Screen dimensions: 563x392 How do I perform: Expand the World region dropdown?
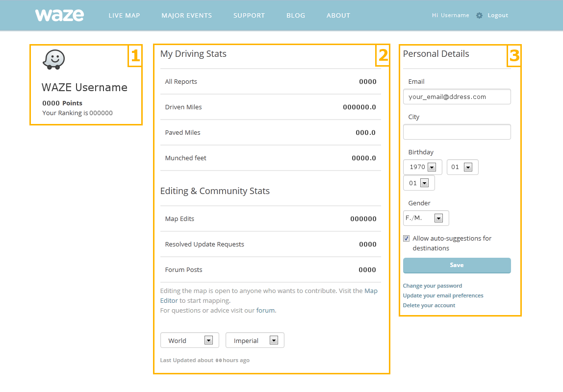point(189,341)
